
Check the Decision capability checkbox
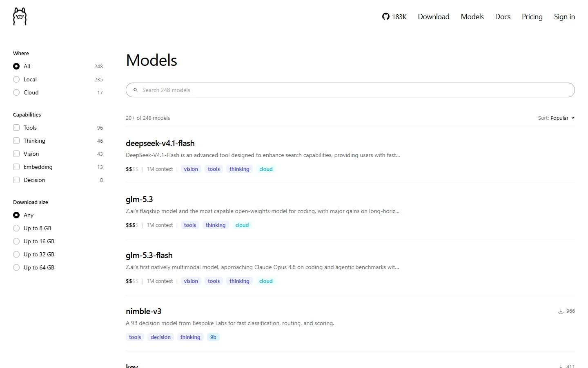(16, 180)
